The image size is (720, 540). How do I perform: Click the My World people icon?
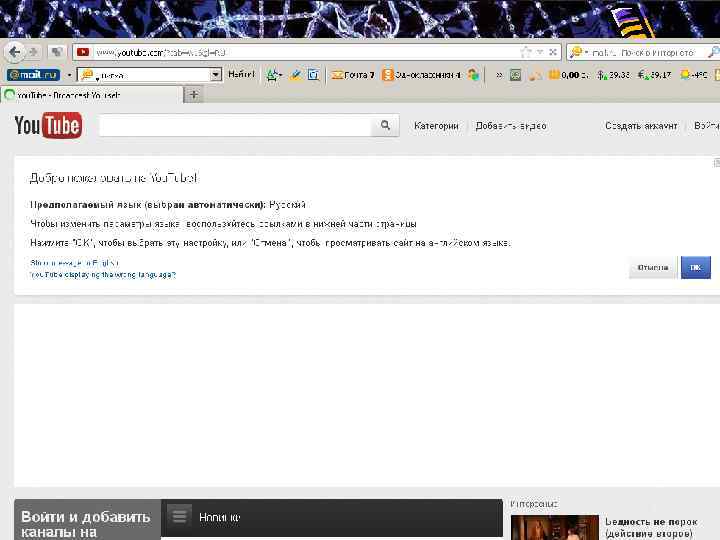coord(473,74)
